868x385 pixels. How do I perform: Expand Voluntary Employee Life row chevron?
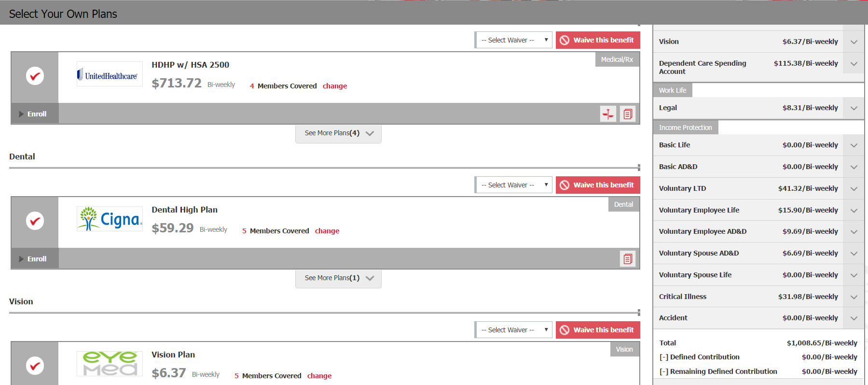854,211
